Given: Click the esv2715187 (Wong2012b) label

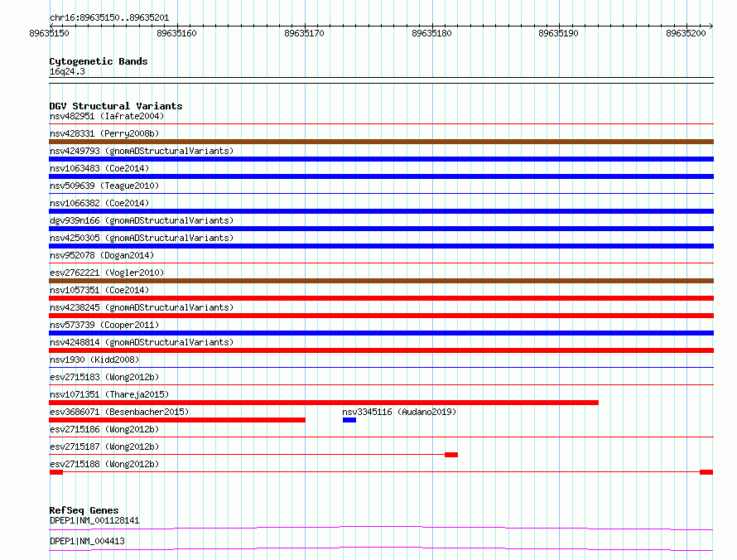Looking at the screenshot, I should point(104,447).
